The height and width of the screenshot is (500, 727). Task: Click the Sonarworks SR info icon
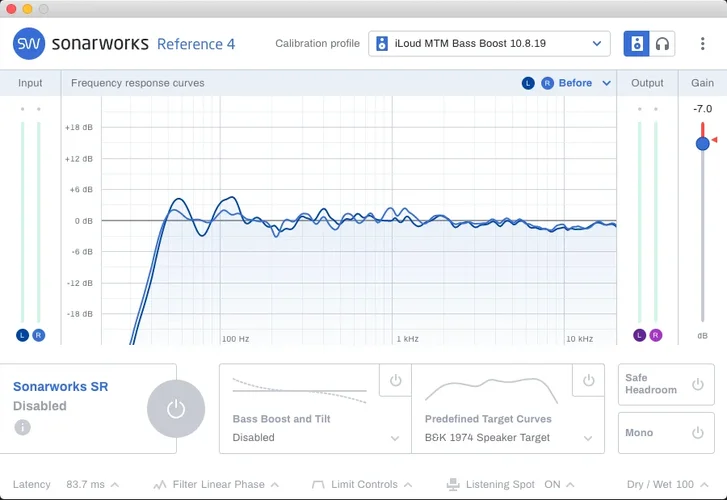tap(22, 428)
